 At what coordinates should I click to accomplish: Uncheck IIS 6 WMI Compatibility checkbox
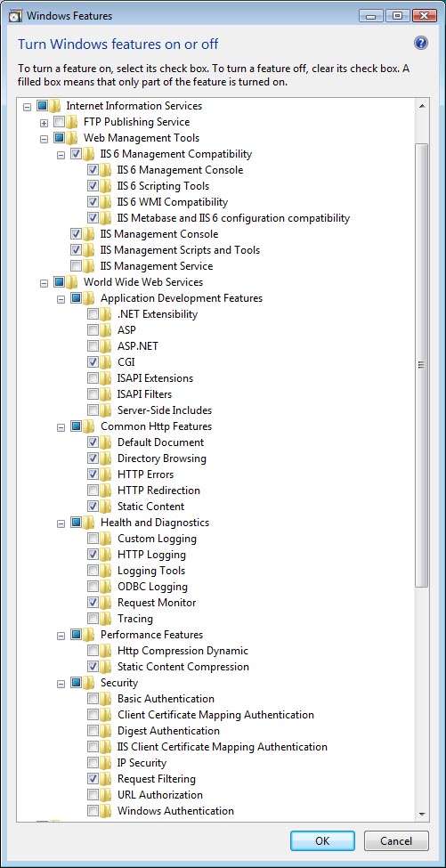(x=93, y=202)
